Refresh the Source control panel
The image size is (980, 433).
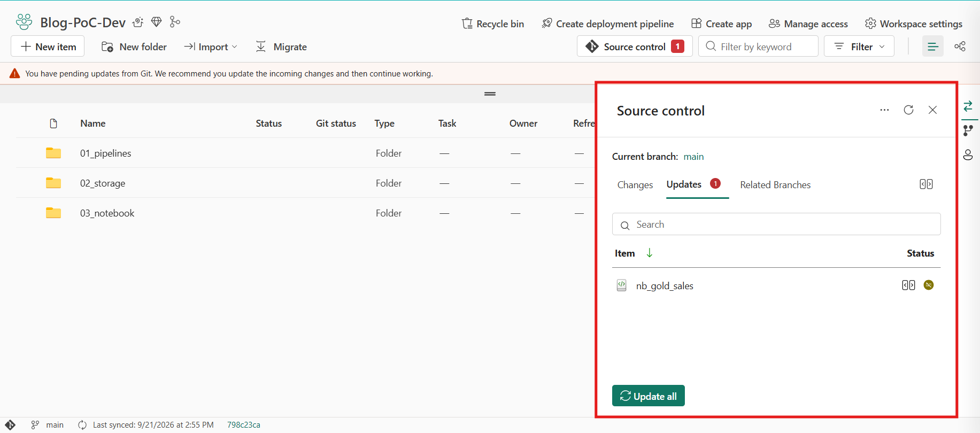coord(908,110)
